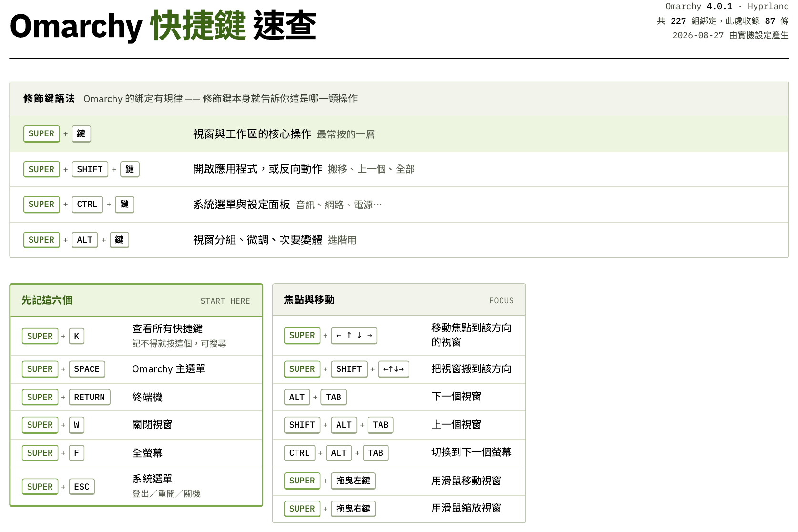
Task: Click the "進階用" note
Action: pos(342,240)
